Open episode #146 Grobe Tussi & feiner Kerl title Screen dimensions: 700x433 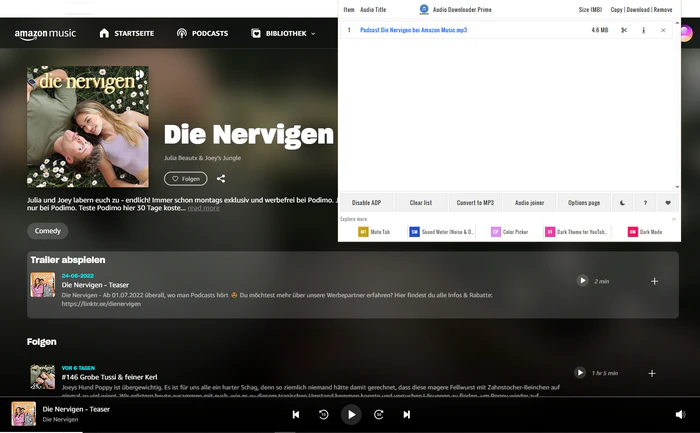(x=109, y=377)
